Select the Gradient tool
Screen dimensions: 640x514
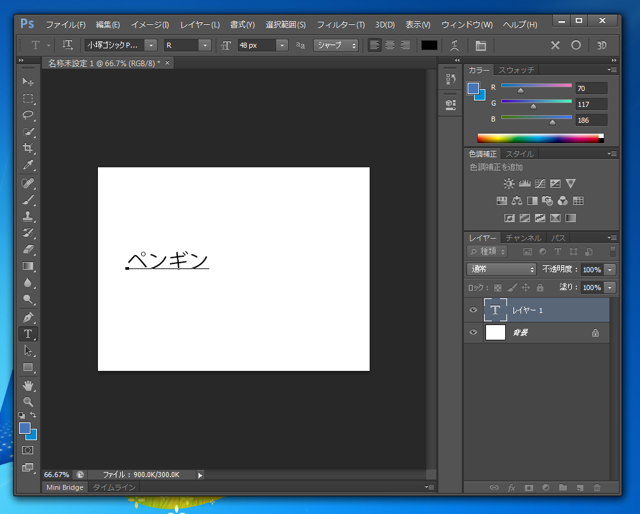click(28, 266)
